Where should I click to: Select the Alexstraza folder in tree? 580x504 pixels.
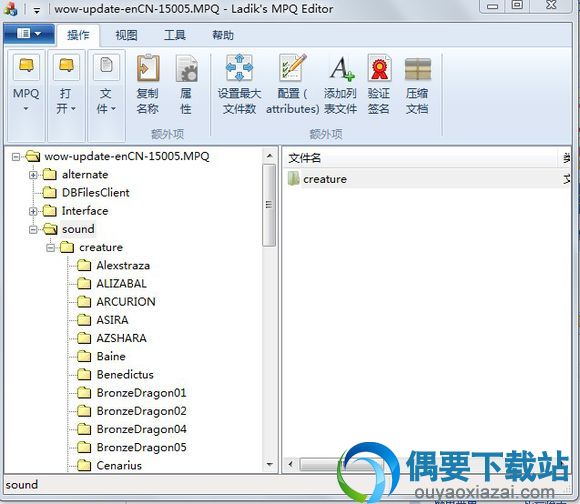(123, 265)
